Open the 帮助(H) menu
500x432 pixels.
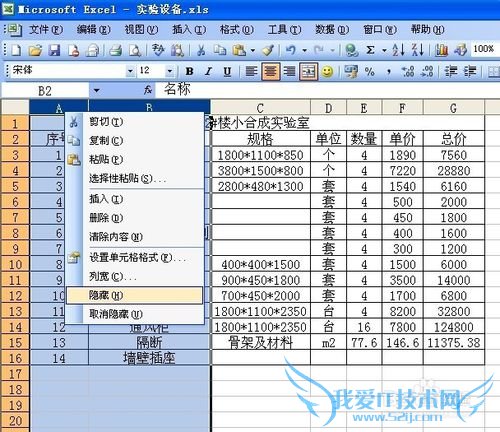[427, 30]
